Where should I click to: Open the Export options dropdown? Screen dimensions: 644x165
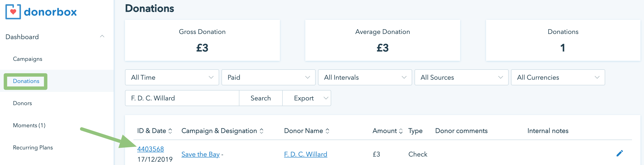pyautogui.click(x=307, y=98)
